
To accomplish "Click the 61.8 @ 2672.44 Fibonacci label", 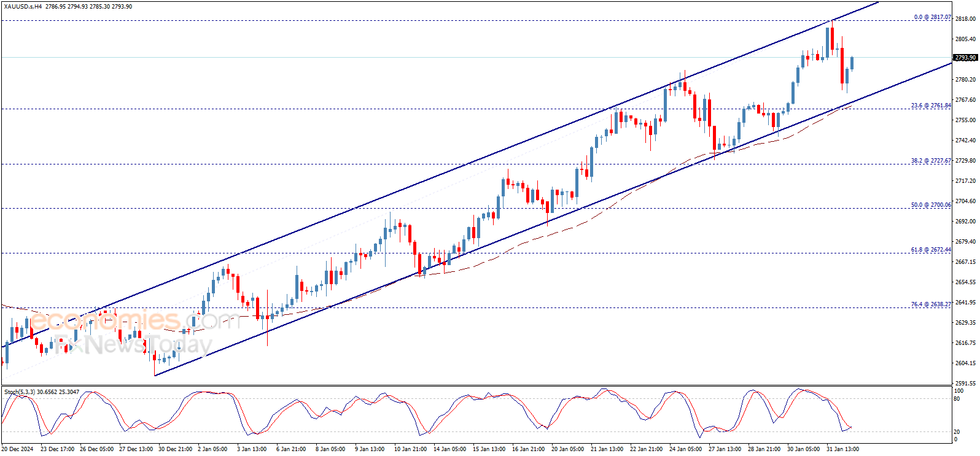I will (x=931, y=250).
